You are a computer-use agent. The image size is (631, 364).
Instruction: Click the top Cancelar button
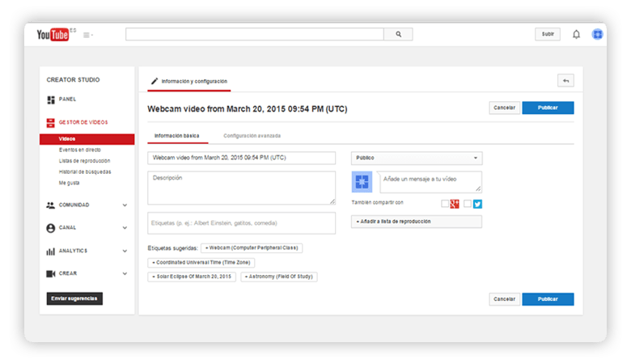(504, 108)
